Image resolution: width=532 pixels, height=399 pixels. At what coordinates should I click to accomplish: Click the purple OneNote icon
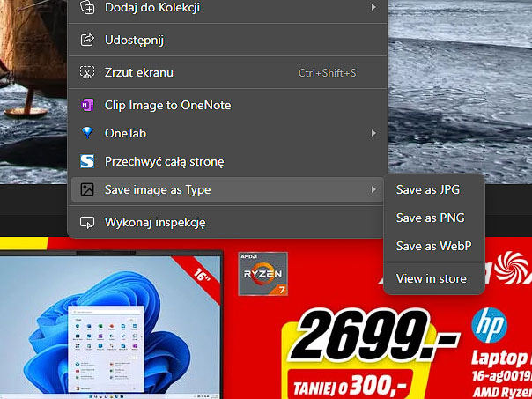coord(87,105)
